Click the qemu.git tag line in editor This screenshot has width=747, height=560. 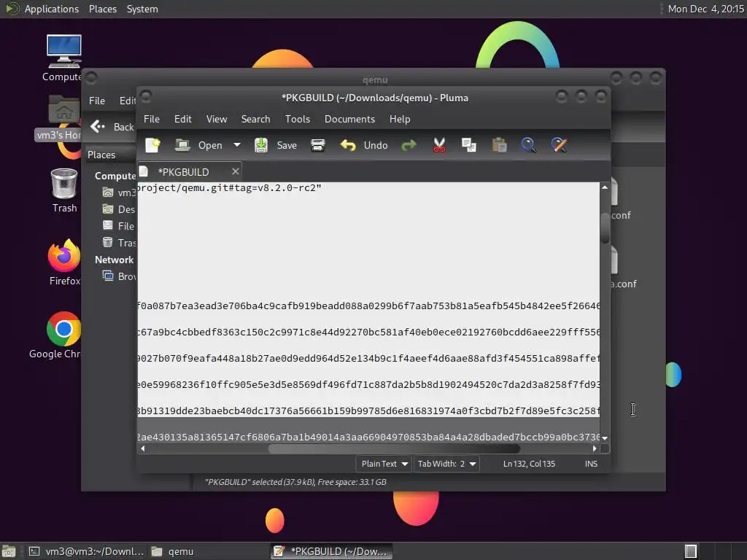[229, 187]
